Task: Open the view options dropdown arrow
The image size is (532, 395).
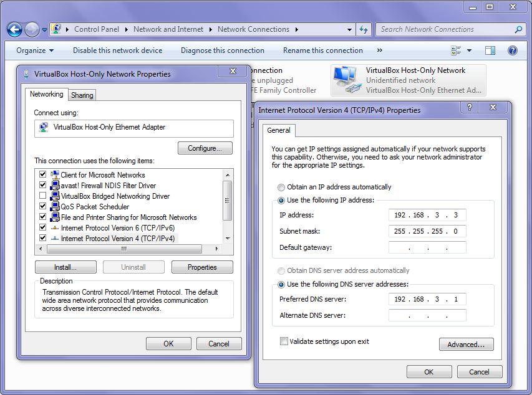Action: [469, 50]
